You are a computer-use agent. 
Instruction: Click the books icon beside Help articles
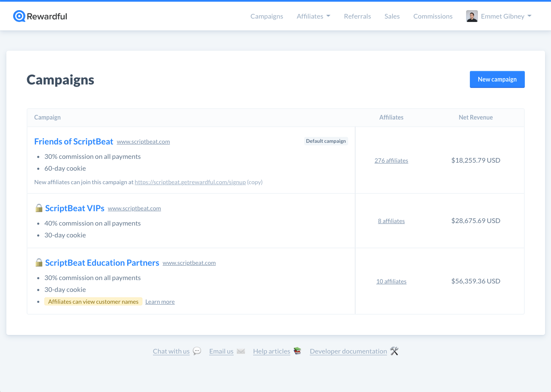[297, 351]
